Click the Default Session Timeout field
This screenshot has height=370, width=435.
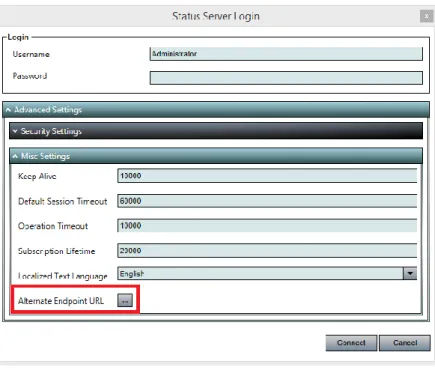click(x=267, y=201)
